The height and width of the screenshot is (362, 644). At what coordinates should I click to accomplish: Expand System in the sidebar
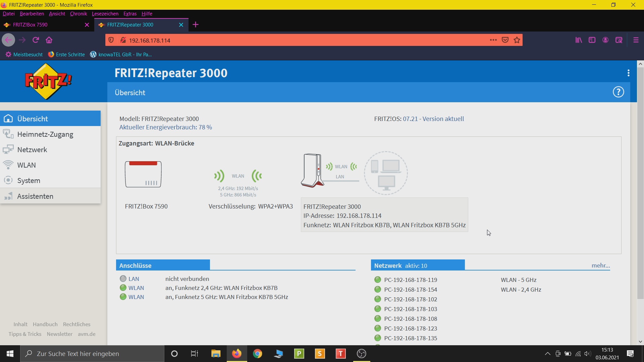click(x=50, y=180)
